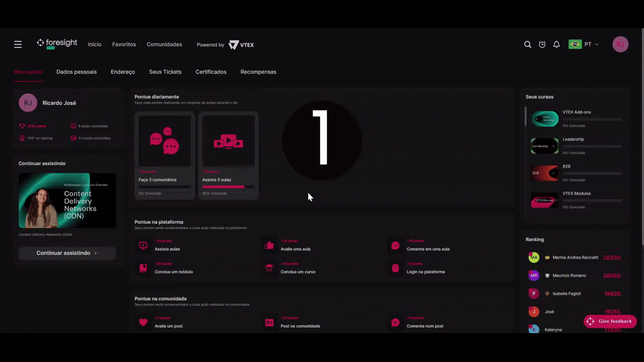Switch to the Dados pessoais tab

pyautogui.click(x=76, y=72)
